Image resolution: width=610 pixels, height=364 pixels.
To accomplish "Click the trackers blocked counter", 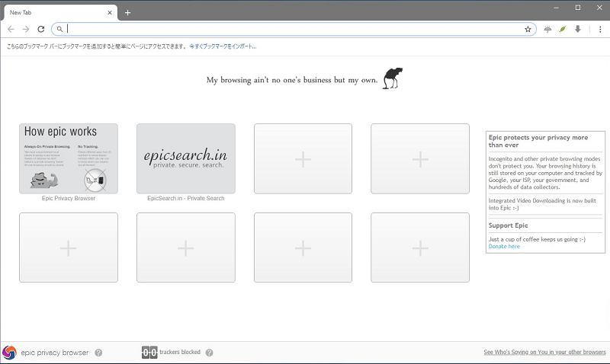I will [x=149, y=353].
